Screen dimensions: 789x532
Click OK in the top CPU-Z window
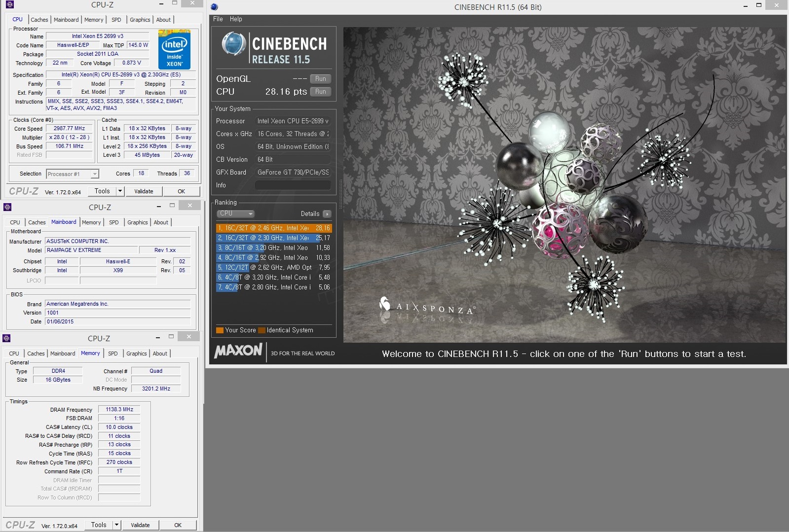tap(182, 191)
